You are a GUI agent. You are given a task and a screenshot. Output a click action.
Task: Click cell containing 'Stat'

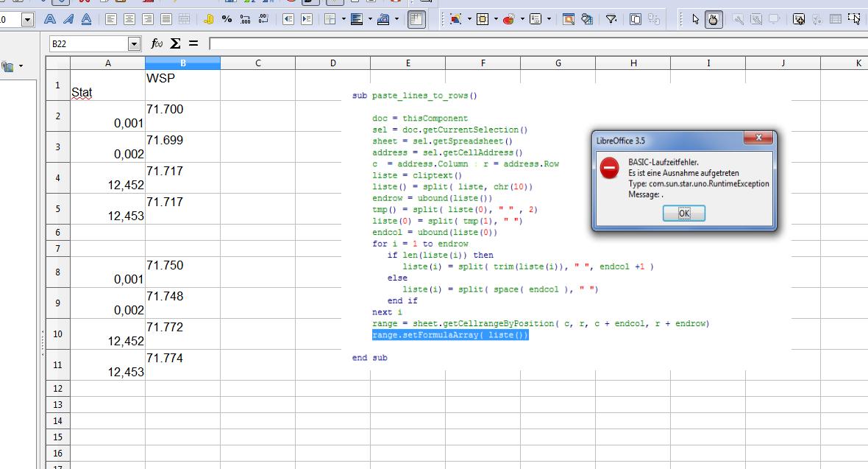[108, 85]
